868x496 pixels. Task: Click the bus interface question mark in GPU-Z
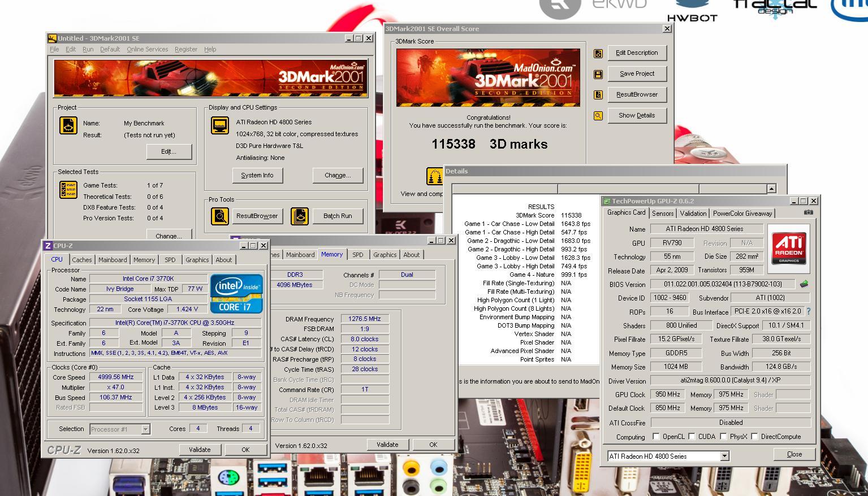808,311
